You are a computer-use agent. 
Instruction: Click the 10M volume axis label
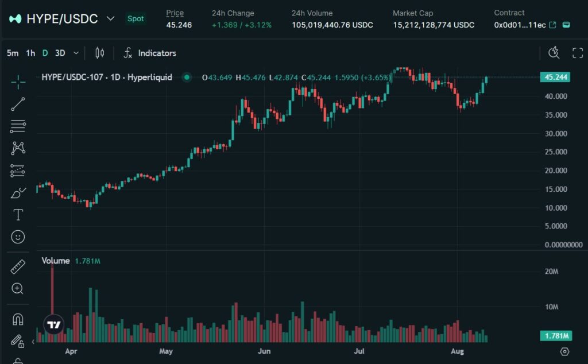point(551,307)
